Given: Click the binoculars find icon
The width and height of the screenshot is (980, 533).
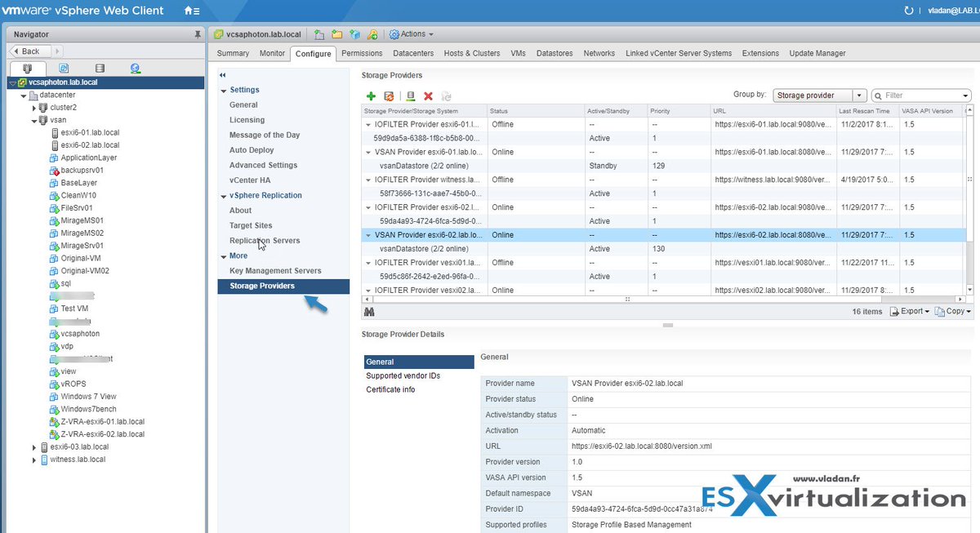Looking at the screenshot, I should [x=369, y=312].
